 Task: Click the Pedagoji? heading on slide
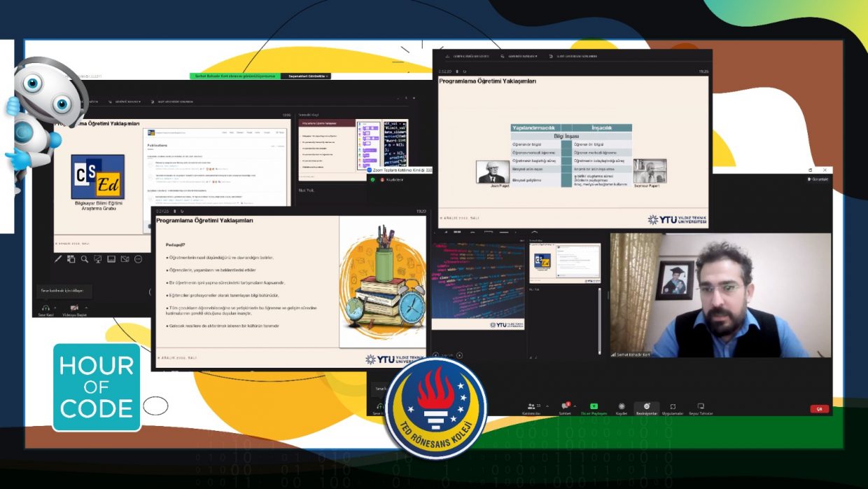(175, 245)
